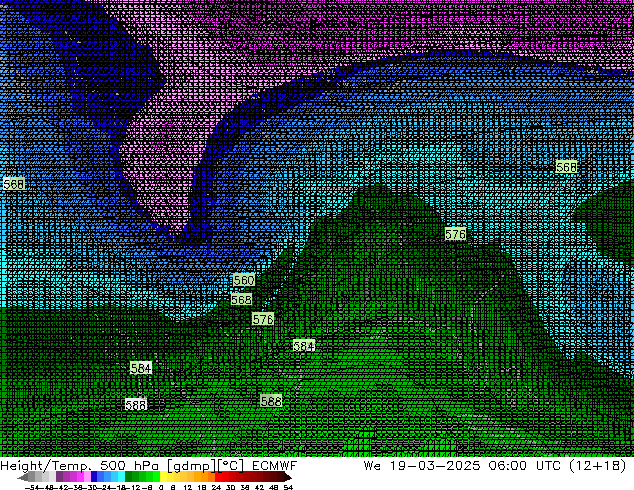Click the '12' legend scale value
This screenshot has height=490, width=634.
tap(188, 487)
